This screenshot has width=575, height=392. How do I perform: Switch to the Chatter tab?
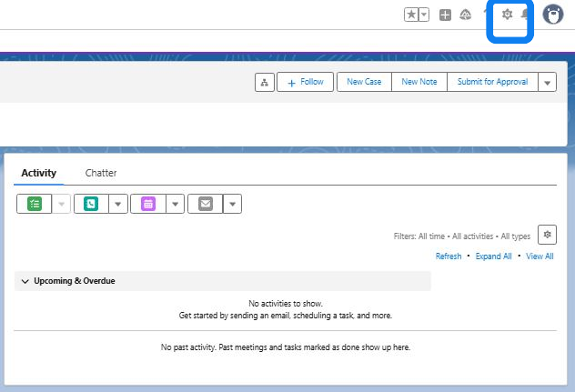[x=101, y=173]
